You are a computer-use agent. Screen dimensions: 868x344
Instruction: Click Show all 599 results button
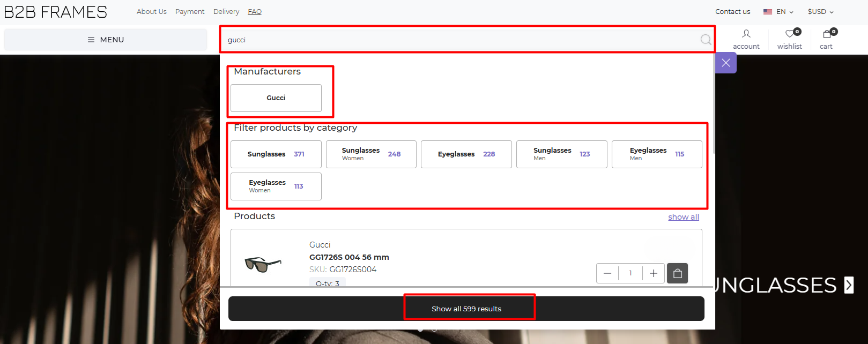(466, 309)
